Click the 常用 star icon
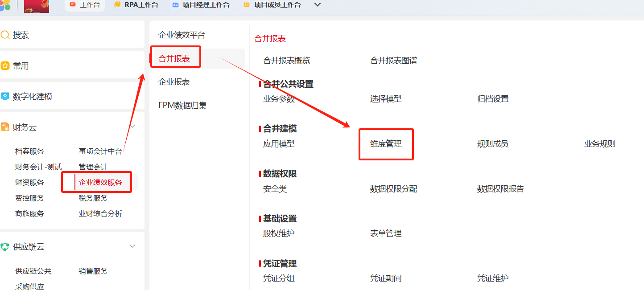This screenshot has height=290, width=644. [x=5, y=66]
